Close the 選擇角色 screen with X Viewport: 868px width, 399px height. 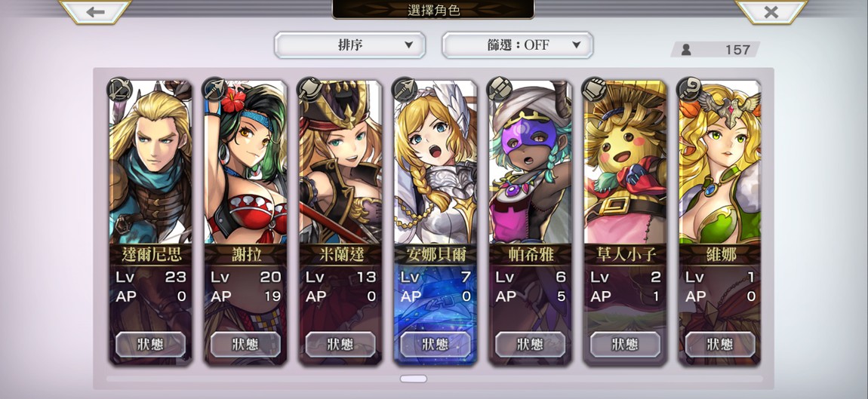coord(771,11)
